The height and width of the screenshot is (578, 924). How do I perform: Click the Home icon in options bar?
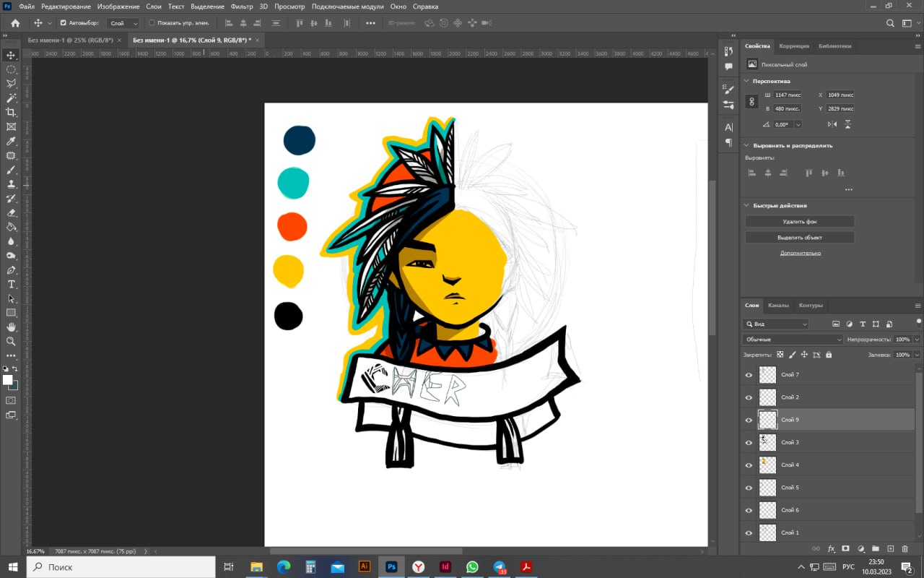click(x=15, y=23)
